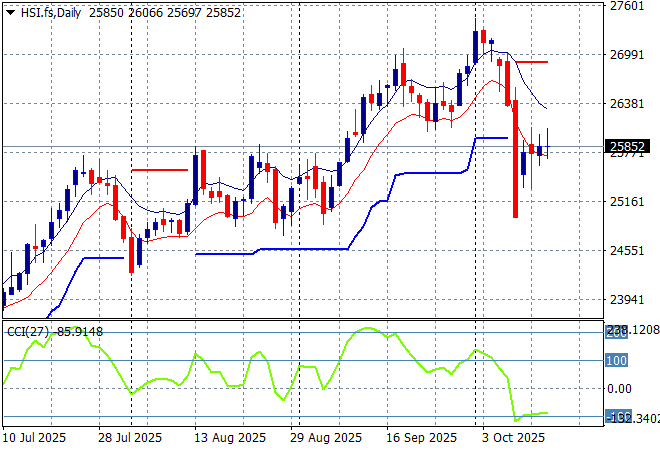Click price axis label 25161

pyautogui.click(x=627, y=202)
